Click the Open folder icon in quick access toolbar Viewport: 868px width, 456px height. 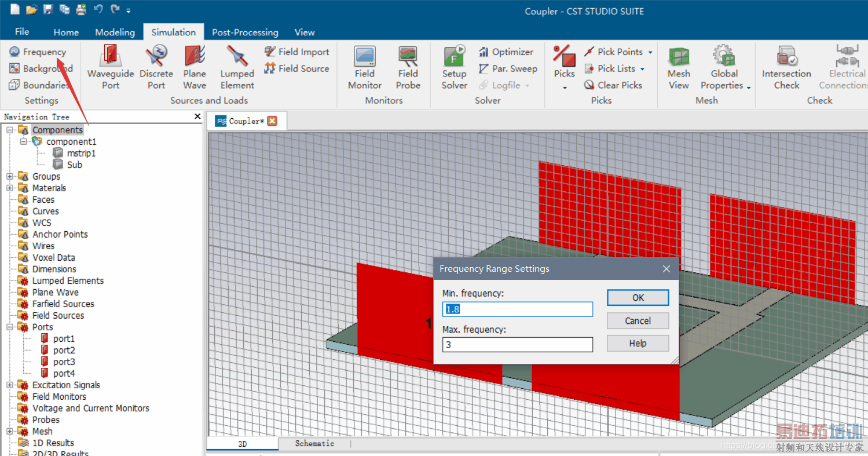click(x=32, y=9)
